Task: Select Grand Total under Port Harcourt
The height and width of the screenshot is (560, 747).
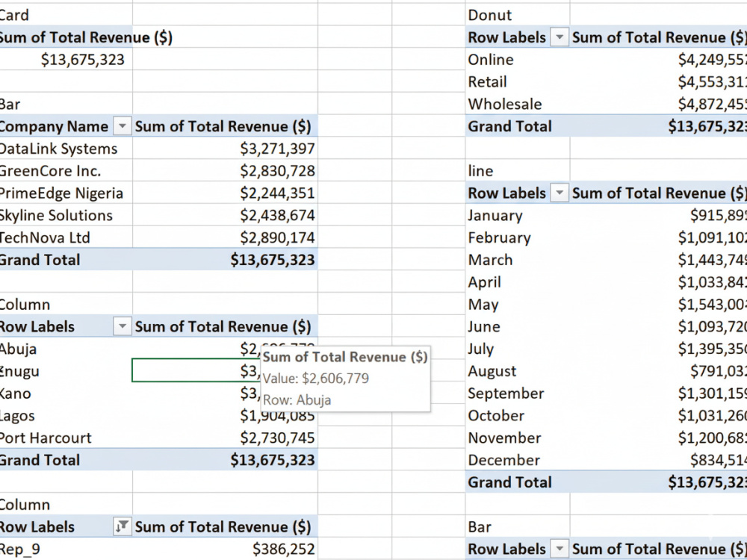Action: (66, 460)
